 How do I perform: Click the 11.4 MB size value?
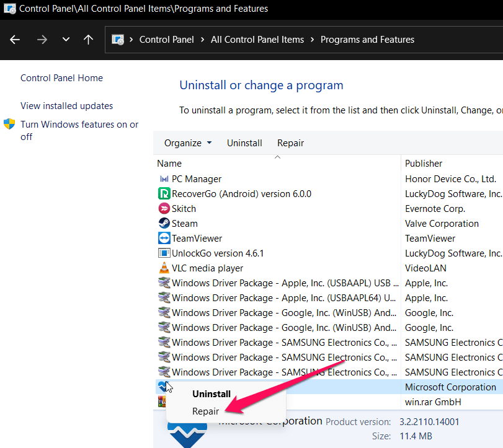tap(416, 436)
